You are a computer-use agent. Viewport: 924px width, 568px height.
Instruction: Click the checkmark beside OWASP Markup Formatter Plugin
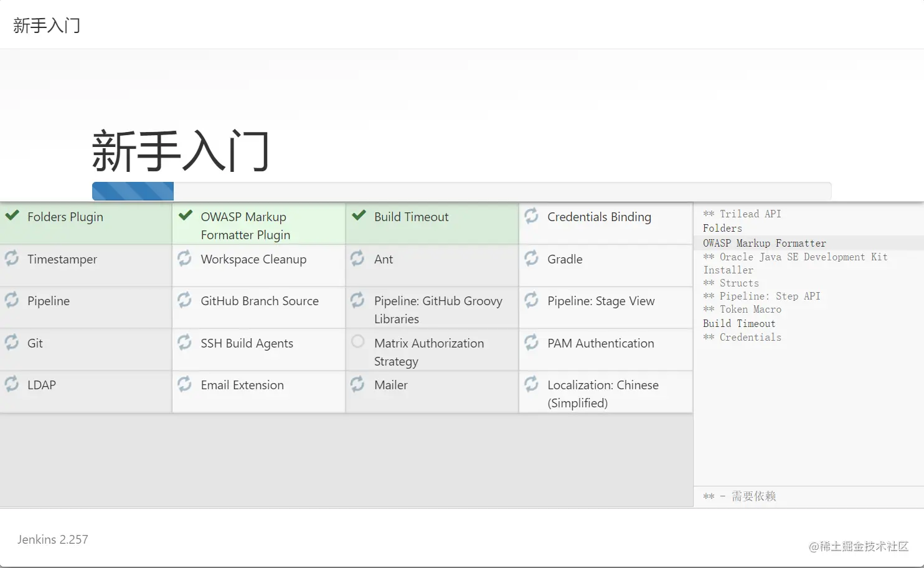tap(185, 216)
